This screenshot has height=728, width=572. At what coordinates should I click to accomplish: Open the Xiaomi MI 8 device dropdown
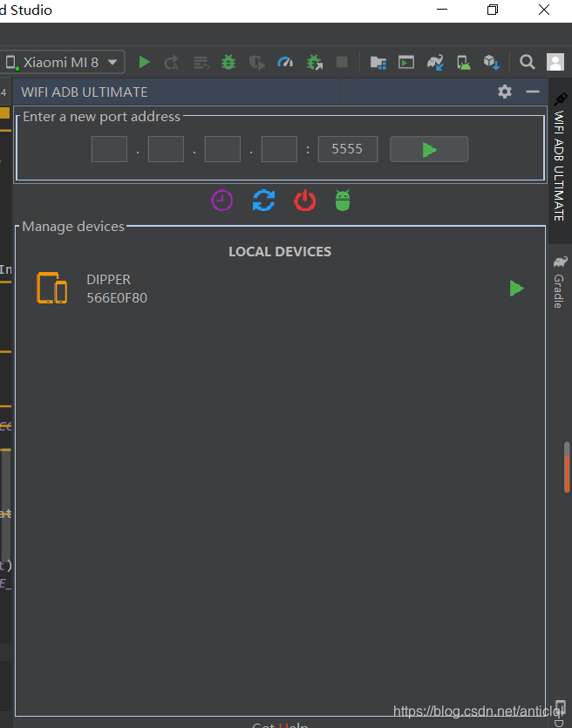[62, 62]
